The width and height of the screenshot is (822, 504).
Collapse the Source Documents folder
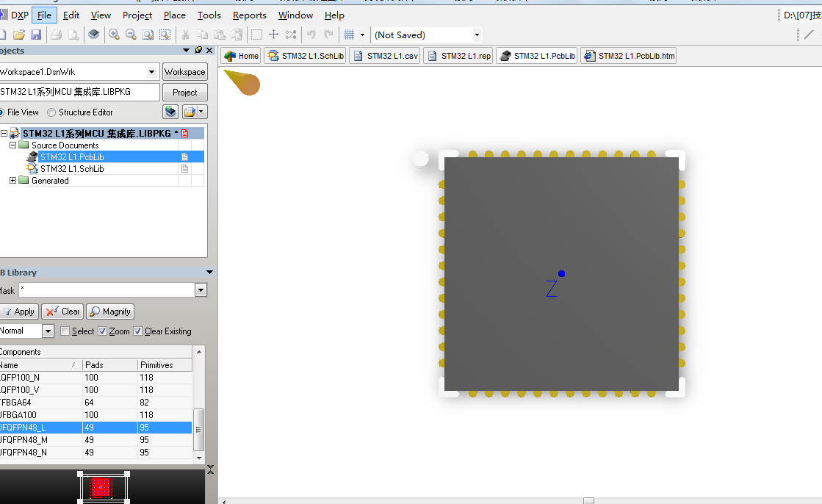tap(13, 145)
